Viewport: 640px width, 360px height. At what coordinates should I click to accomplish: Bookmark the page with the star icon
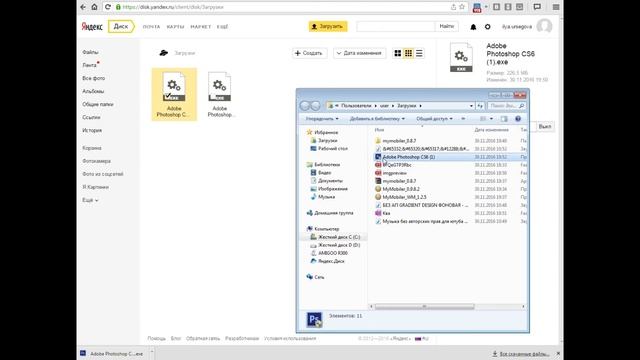462,7
